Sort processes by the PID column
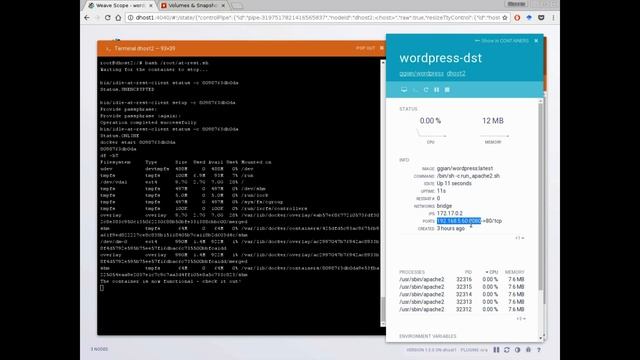The height and width of the screenshot is (360, 640). coord(468,272)
